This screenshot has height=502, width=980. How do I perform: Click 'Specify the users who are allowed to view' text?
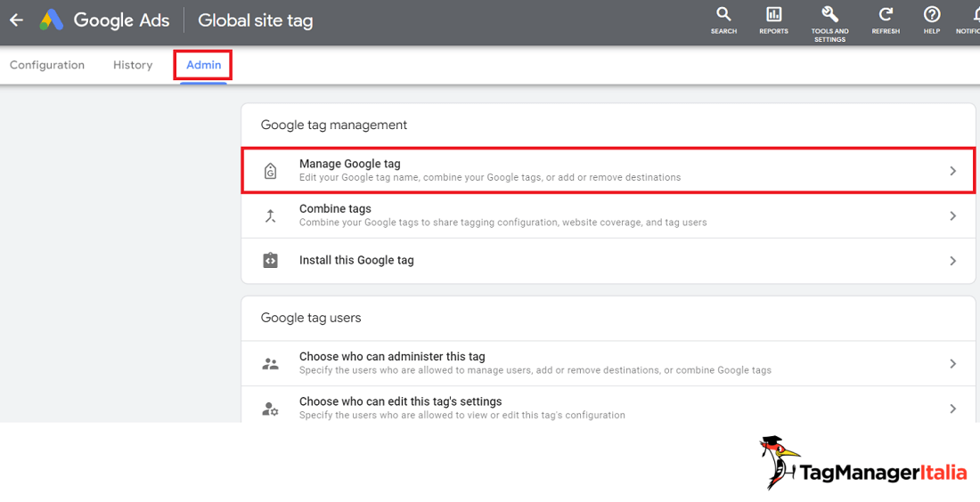(x=461, y=415)
